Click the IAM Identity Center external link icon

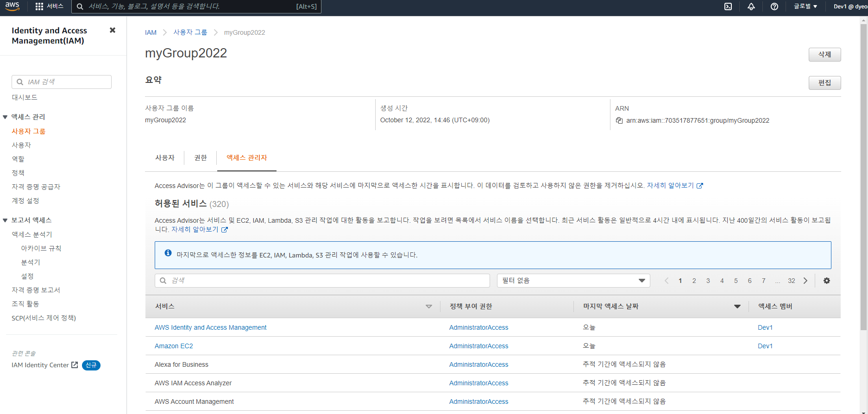[x=75, y=365]
